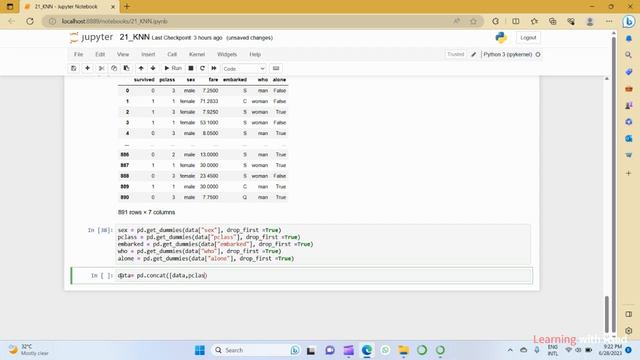Restart the kernel and run all cells with the fast-forward icon

pos(214,68)
